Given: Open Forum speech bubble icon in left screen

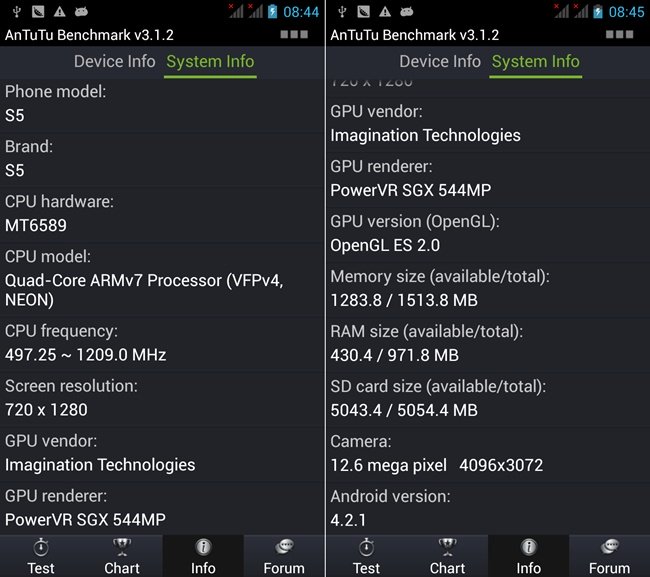Looking at the screenshot, I should (x=284, y=548).
